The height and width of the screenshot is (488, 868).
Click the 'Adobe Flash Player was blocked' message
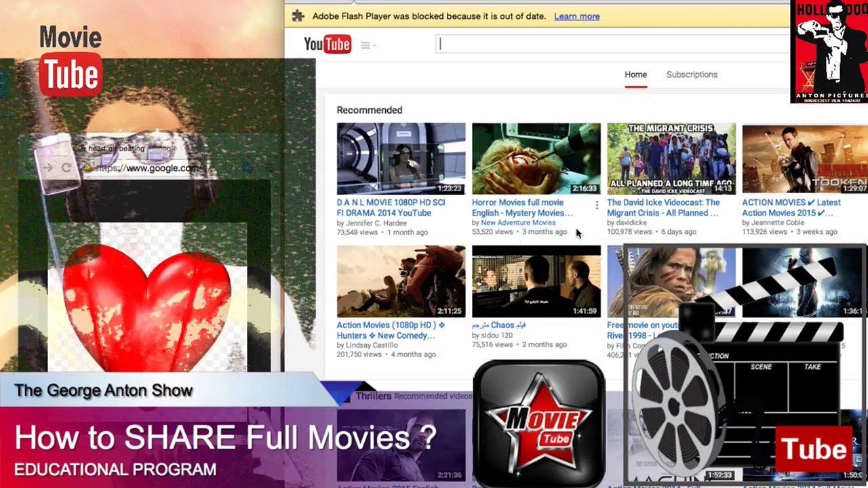[x=429, y=16]
